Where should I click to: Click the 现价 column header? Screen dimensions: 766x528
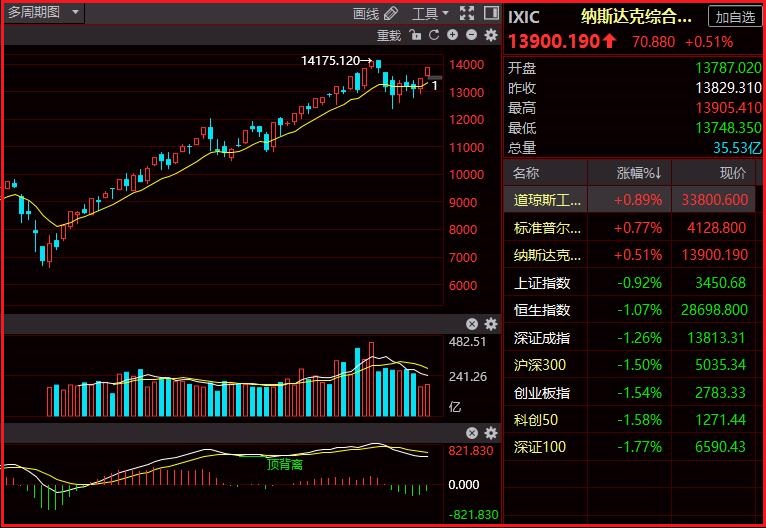click(x=733, y=173)
